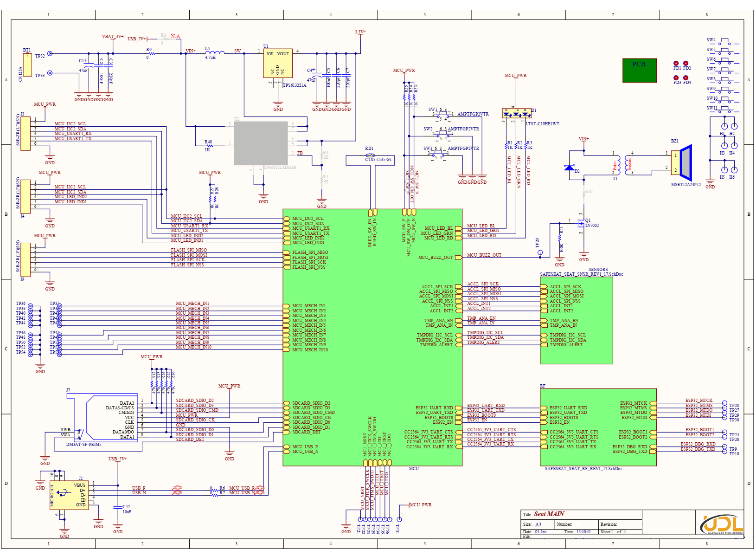756x556 pixels.
Task: Click the MCU_BUZZ_OUT net label on wire
Action: 484,255
